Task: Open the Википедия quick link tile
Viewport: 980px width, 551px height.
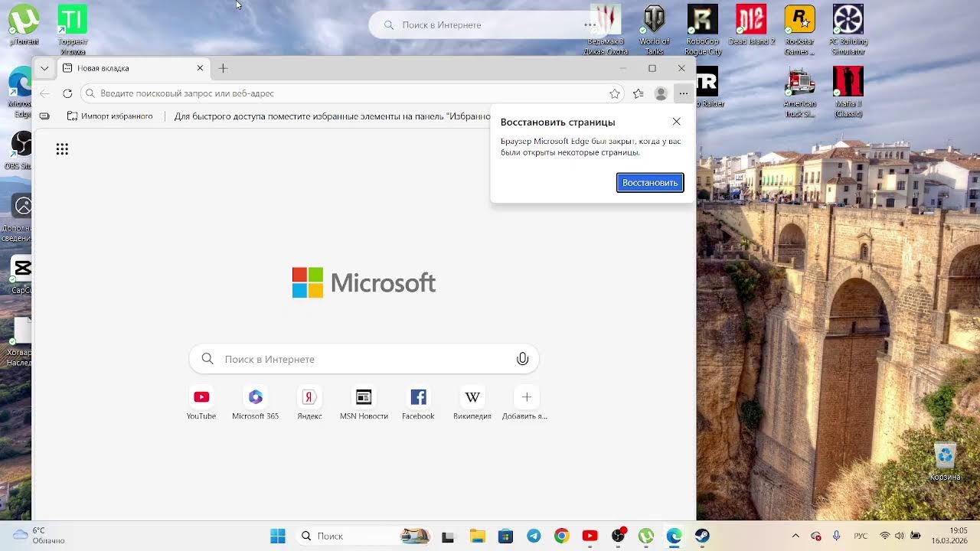Action: coord(472,403)
